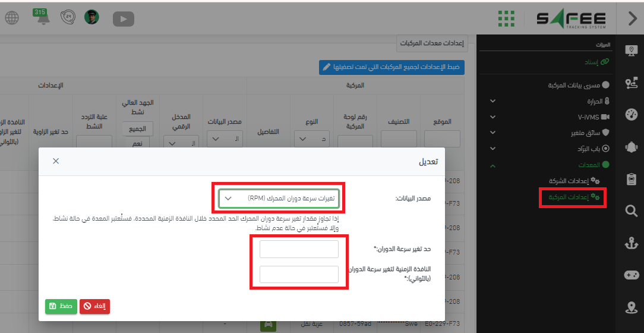644x333 pixels.
Task: Open the green apps grid icon
Action: pos(506,18)
